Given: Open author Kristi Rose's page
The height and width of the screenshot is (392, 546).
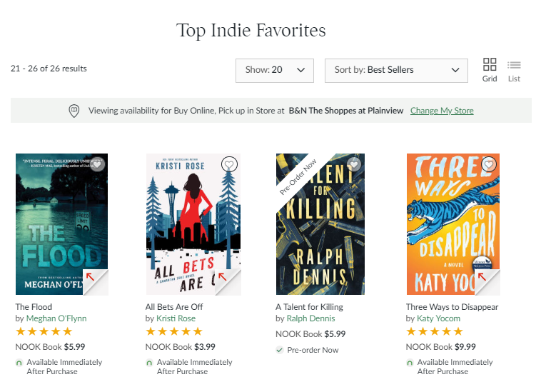Looking at the screenshot, I should [176, 318].
